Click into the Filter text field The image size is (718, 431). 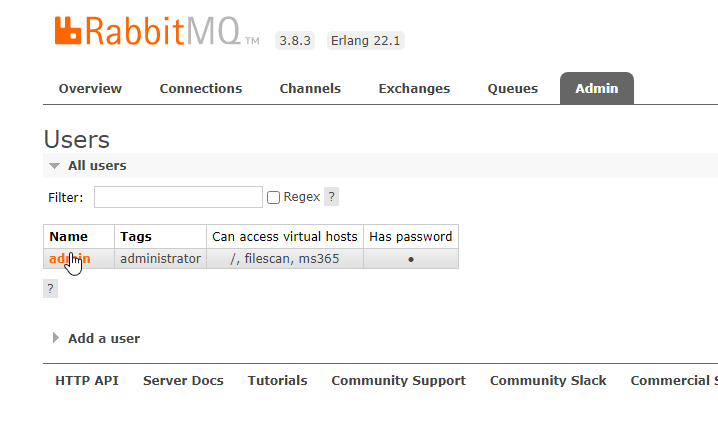(178, 197)
